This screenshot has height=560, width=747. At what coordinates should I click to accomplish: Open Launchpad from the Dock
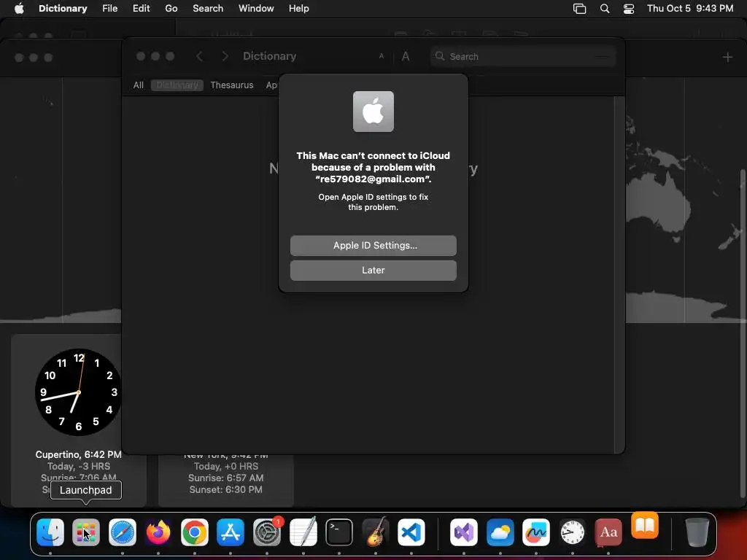(x=86, y=532)
